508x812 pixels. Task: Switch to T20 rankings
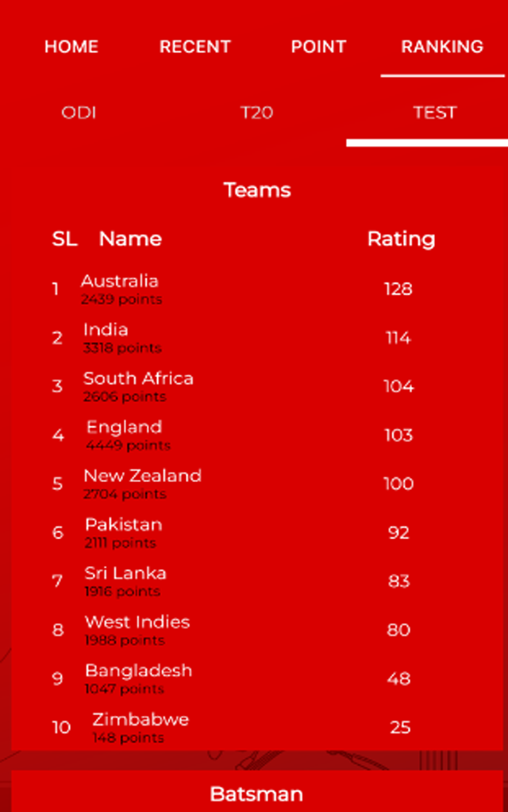point(256,113)
